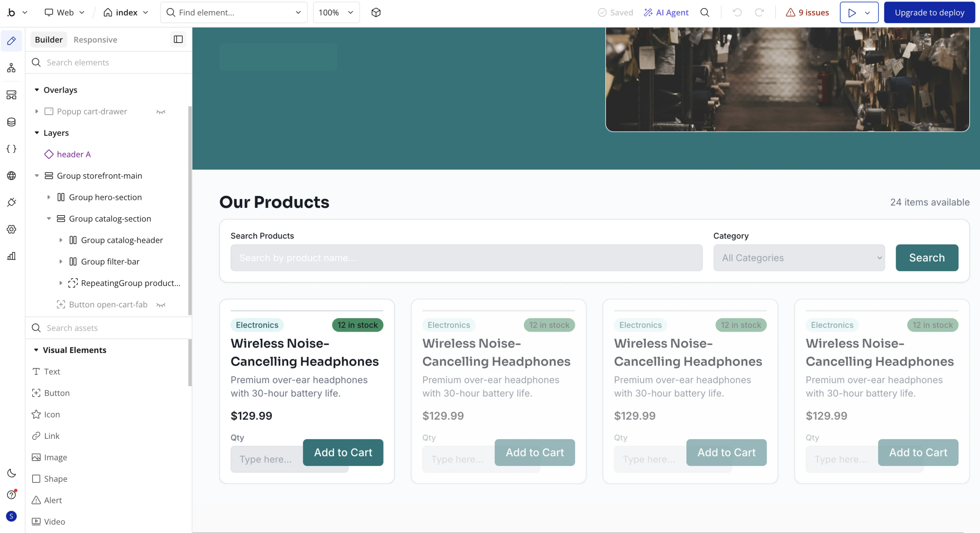Open the Logs bar chart icon
Image resolution: width=980 pixels, height=533 pixels.
point(11,256)
